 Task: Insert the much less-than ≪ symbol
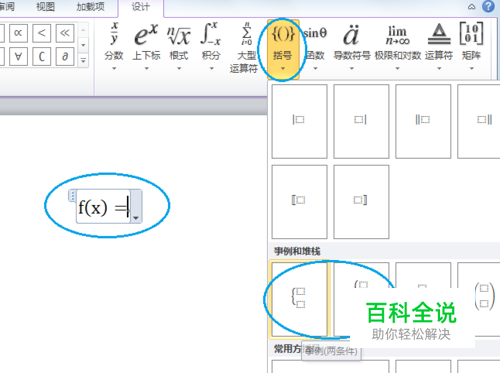point(65,33)
